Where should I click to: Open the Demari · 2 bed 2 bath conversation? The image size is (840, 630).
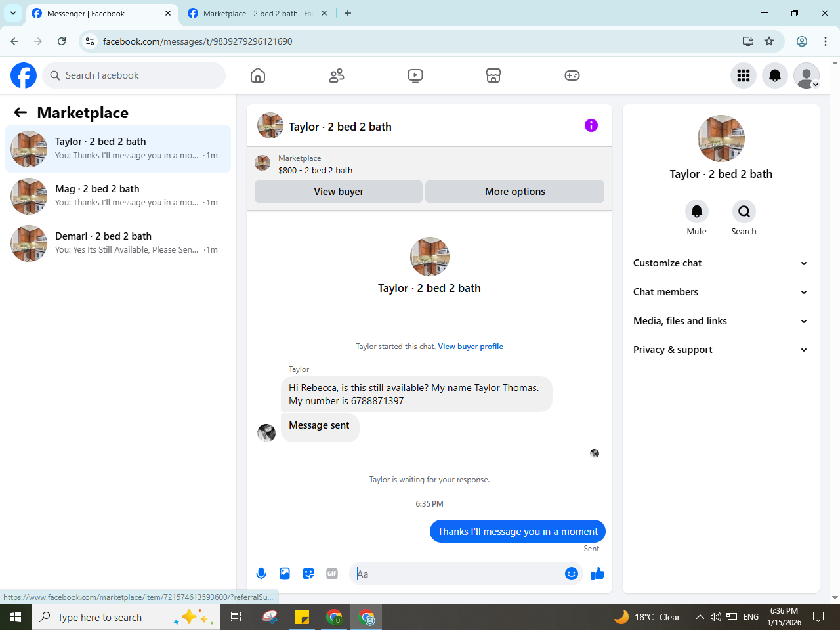pos(118,243)
